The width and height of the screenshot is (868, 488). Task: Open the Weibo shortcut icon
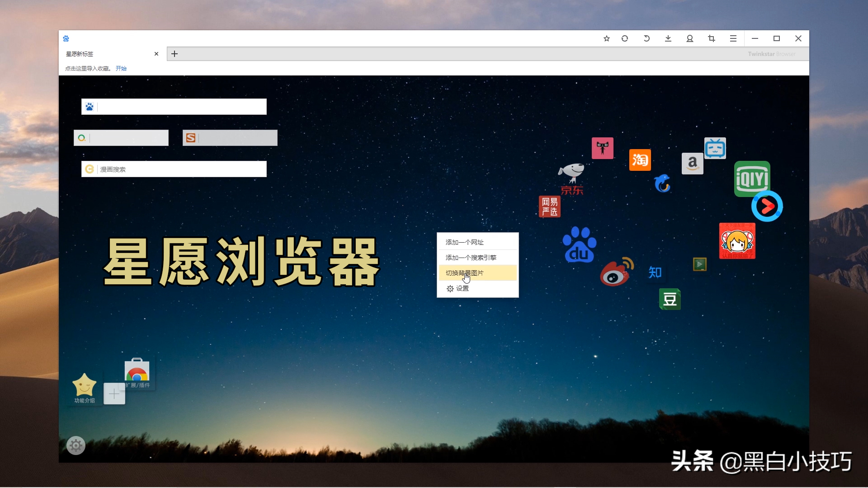click(x=616, y=272)
